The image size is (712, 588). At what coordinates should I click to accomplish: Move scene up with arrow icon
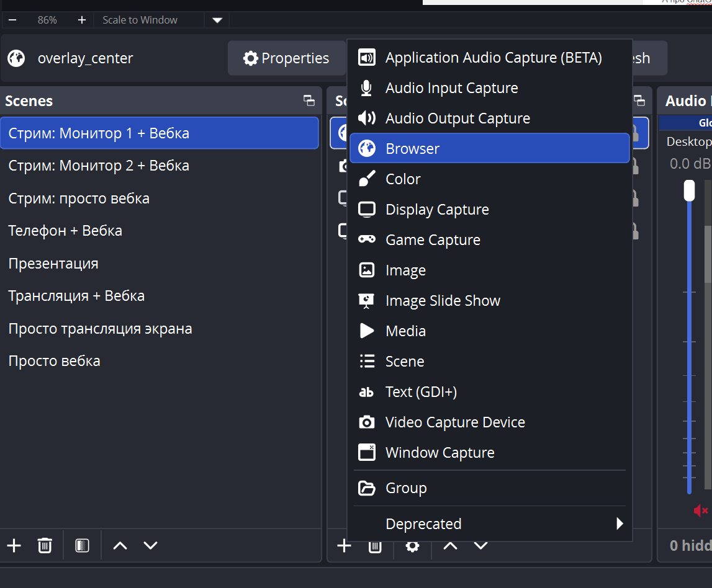pyautogui.click(x=120, y=546)
